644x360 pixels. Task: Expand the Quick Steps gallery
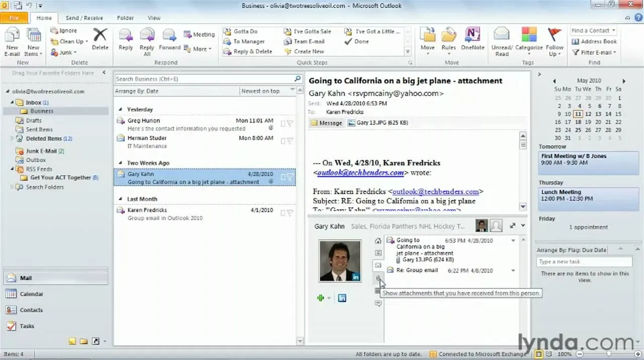point(408,52)
